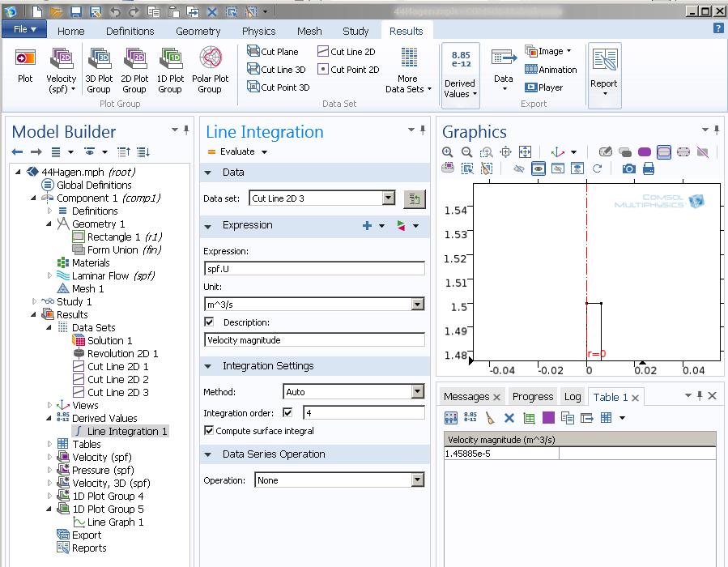Click the New file icon in quick access toolbar
Screen dimensions: 728x567
point(37,11)
